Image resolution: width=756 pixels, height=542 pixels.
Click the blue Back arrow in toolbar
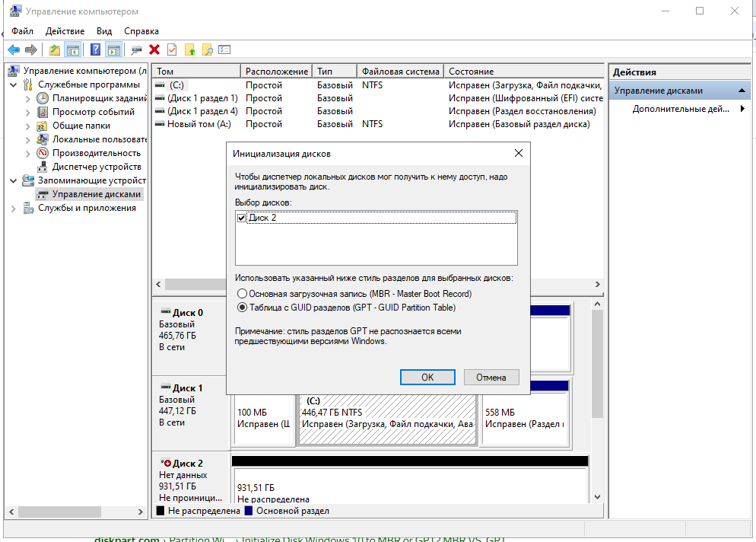pos(14,49)
